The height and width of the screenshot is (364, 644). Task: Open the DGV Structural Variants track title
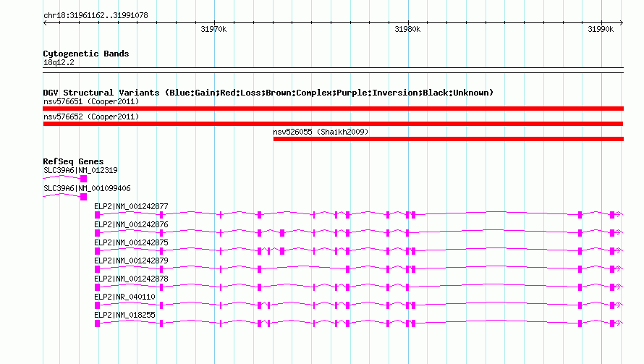[x=268, y=93]
